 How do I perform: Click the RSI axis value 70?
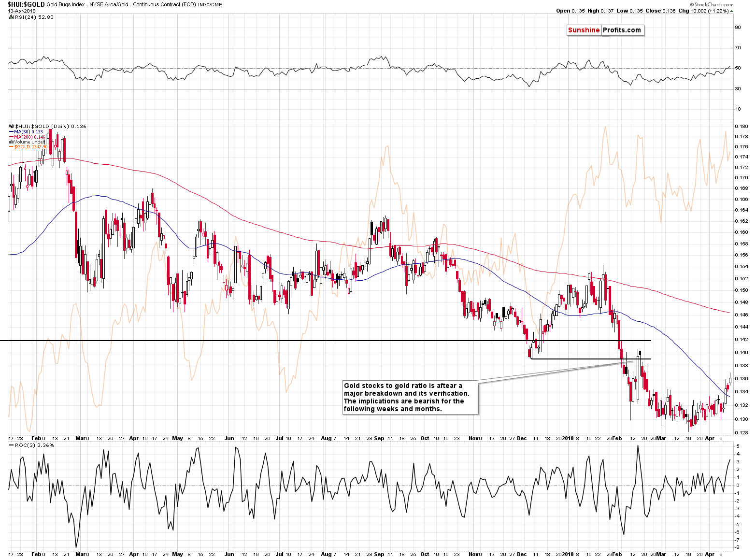click(x=738, y=47)
